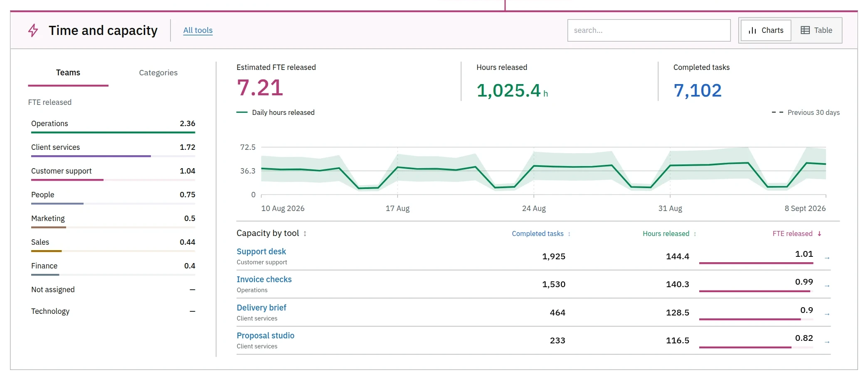Click the Operations FTE progress bar
Viewport: 868px width, 380px height.
(113, 133)
